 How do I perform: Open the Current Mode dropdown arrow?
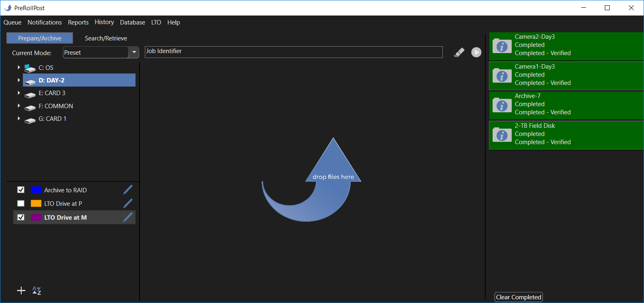coord(134,52)
